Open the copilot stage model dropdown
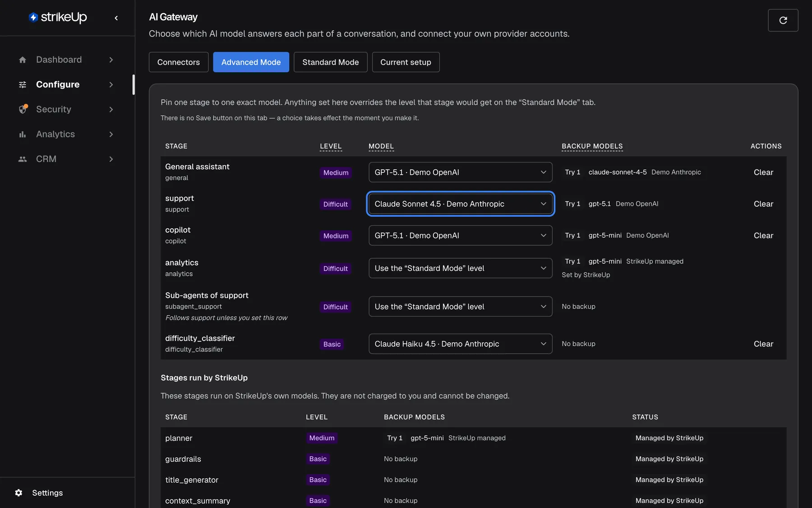812x508 pixels. tap(460, 235)
